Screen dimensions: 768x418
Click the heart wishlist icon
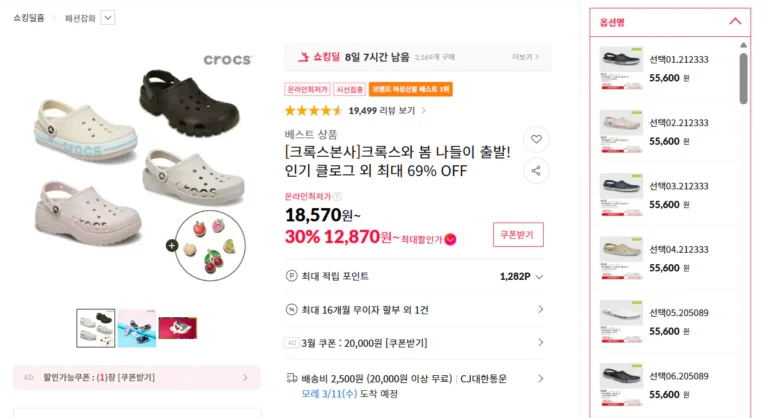(x=536, y=139)
